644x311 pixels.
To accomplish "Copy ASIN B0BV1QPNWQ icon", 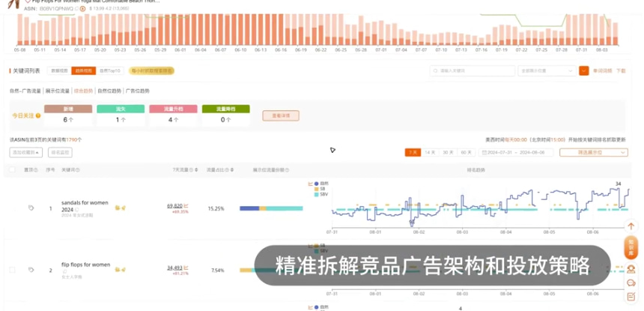I will point(76,8).
